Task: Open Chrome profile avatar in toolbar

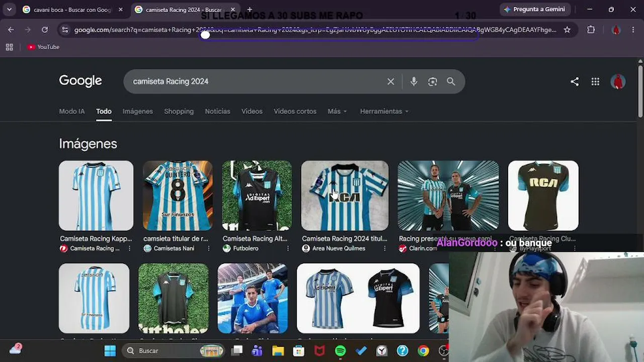Action: coord(616,30)
